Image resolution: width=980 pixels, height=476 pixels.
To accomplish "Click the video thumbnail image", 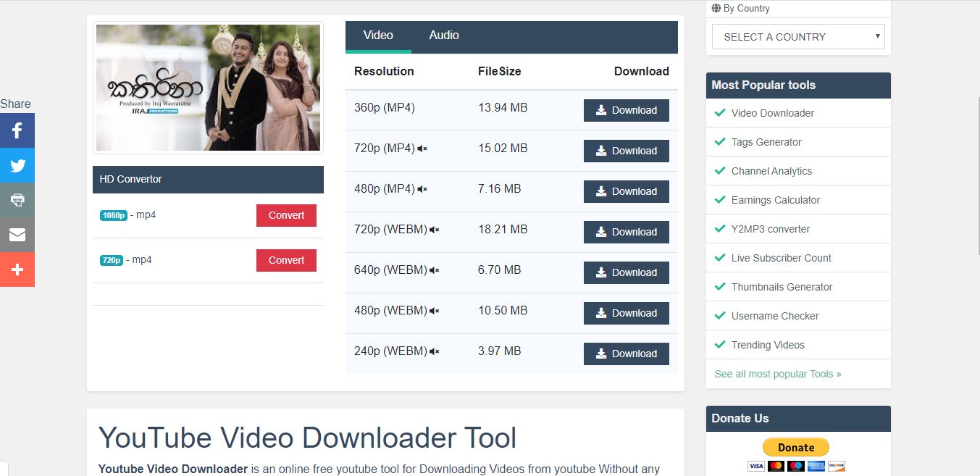I will click(x=208, y=88).
